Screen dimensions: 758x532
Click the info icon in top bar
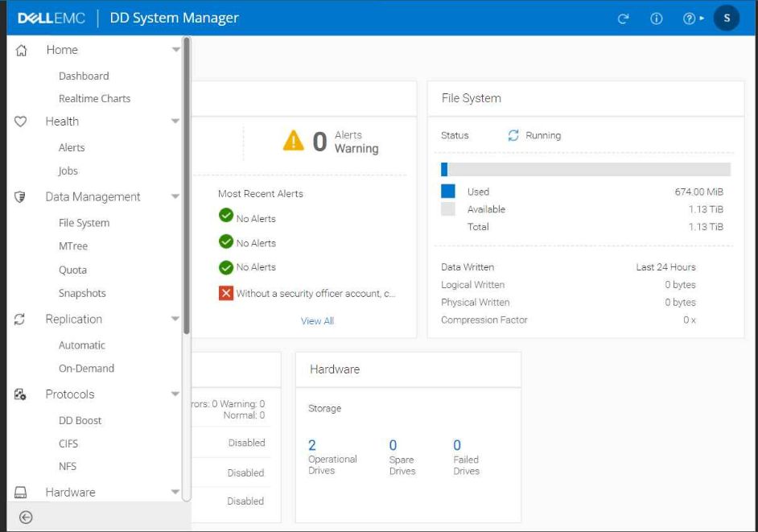click(656, 19)
